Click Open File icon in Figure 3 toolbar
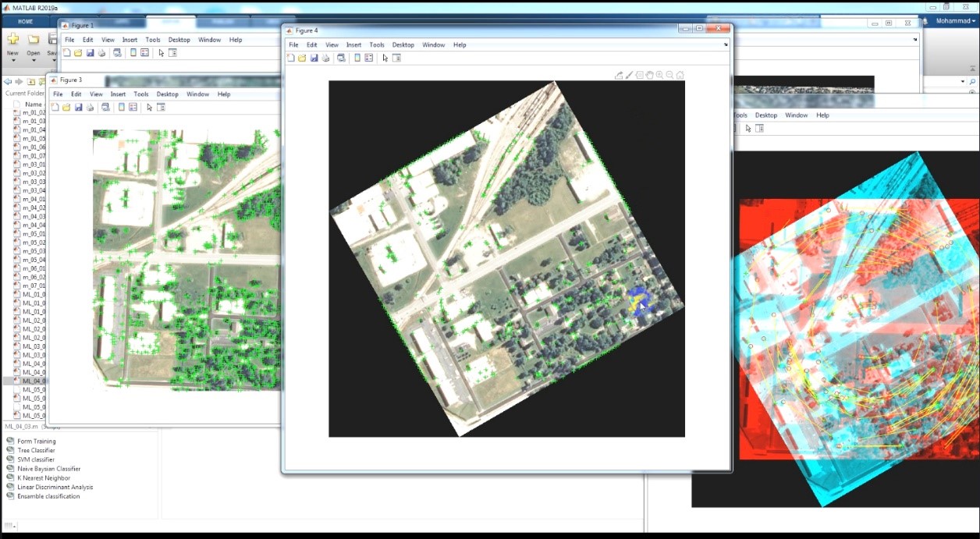 pos(66,108)
